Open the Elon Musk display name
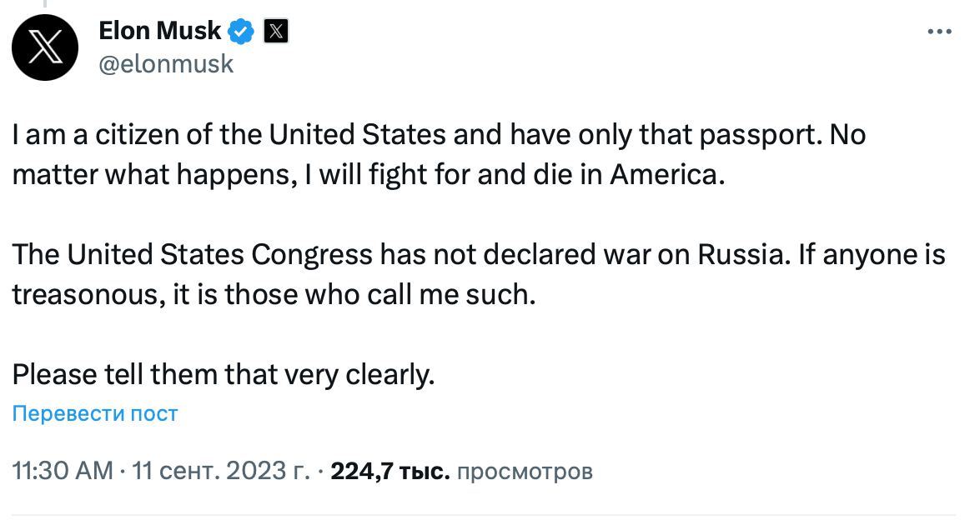 click(x=159, y=32)
